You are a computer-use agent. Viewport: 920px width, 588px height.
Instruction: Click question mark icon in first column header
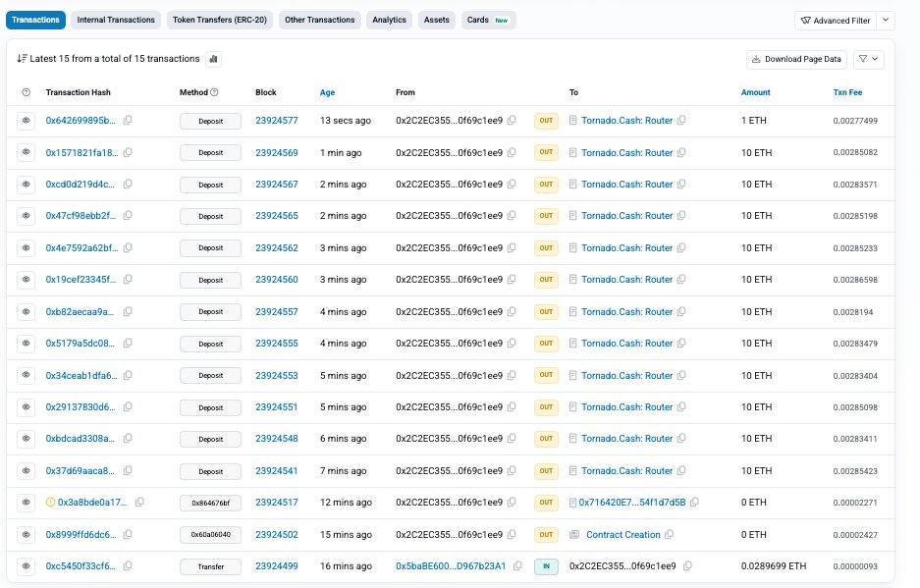pyautogui.click(x=26, y=92)
